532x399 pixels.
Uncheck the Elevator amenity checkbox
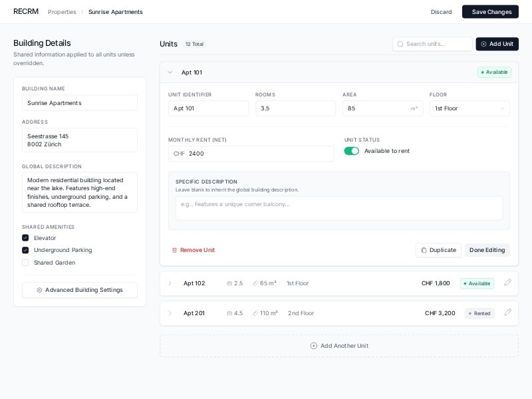click(x=25, y=238)
